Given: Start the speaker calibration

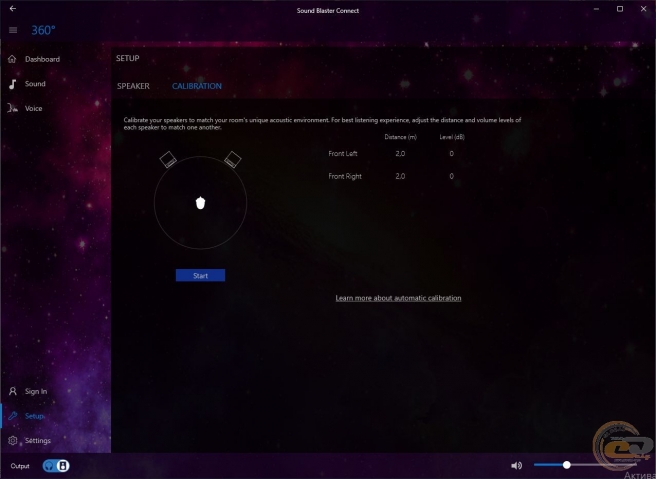Looking at the screenshot, I should point(200,275).
